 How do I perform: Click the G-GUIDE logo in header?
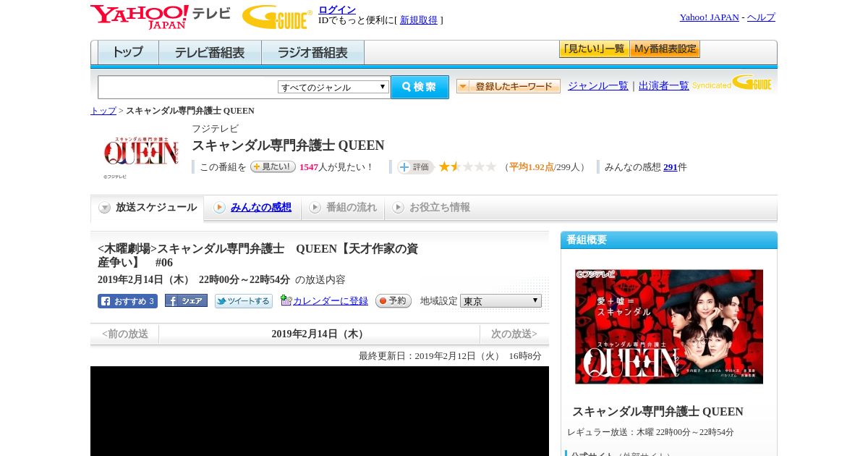click(277, 17)
